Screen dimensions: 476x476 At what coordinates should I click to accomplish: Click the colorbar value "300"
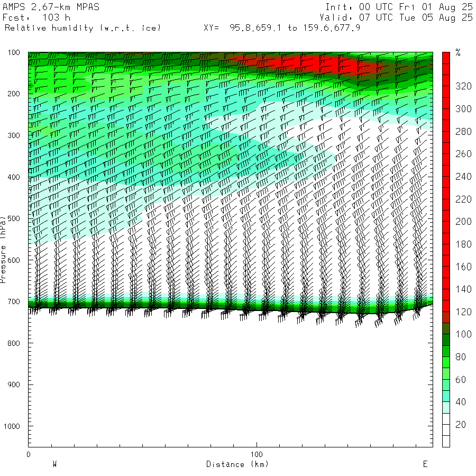point(463,108)
